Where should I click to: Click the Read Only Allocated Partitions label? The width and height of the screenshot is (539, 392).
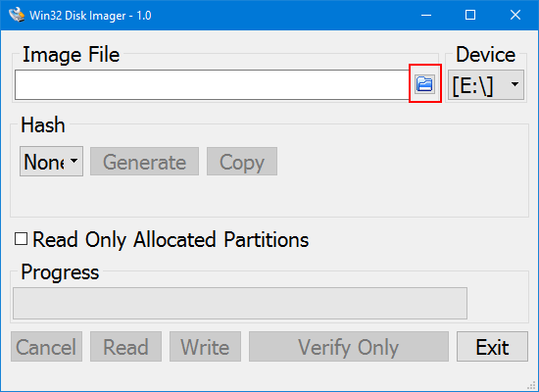point(171,240)
